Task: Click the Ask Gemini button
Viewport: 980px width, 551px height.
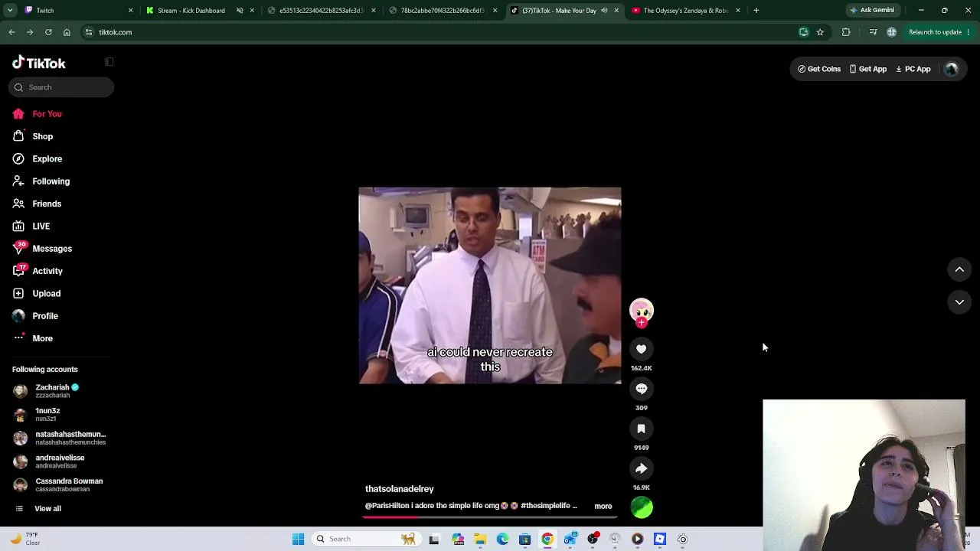Action: 872,11
